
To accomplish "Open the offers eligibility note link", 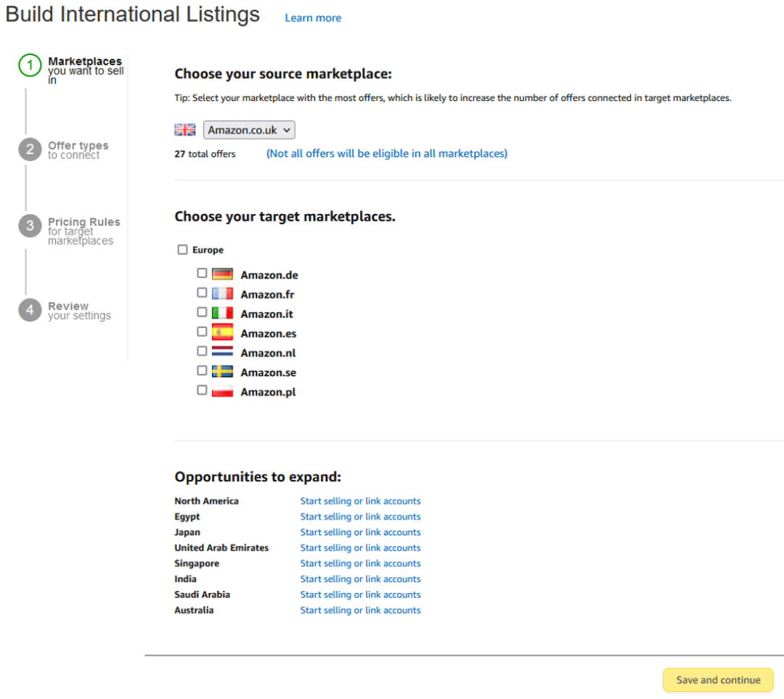I will (x=386, y=153).
